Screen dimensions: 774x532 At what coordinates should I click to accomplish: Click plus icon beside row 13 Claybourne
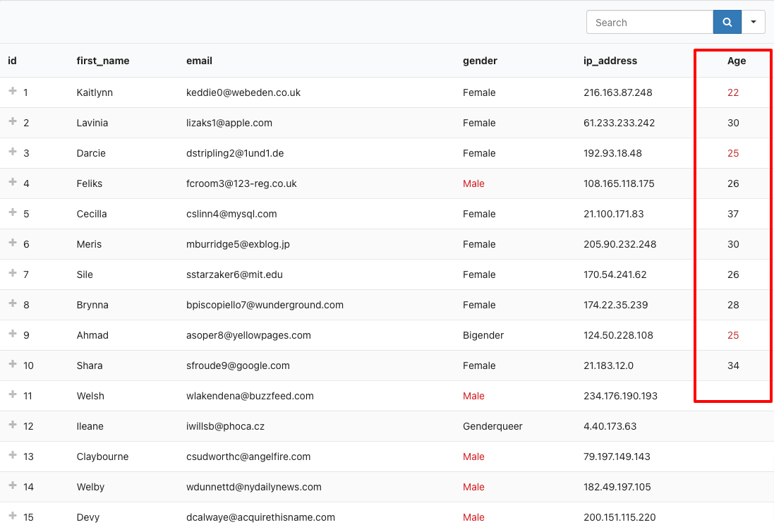tap(12, 456)
